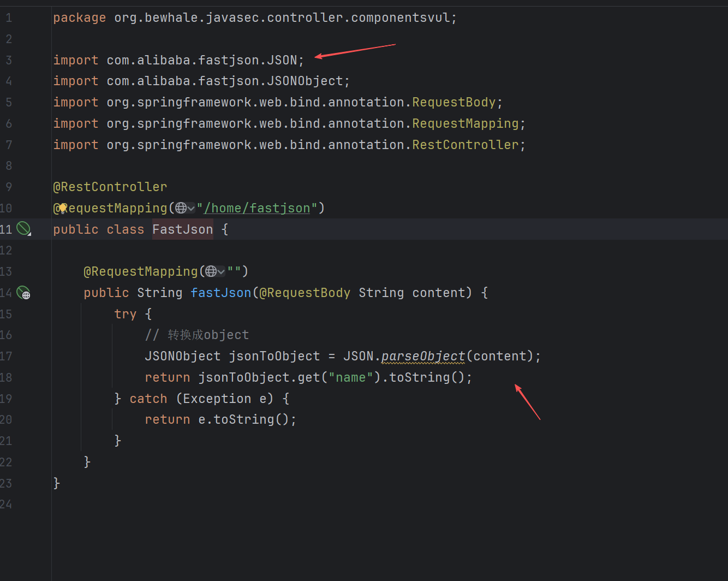Viewport: 728px width, 581px height.
Task: Open the /home/fastjson URL link
Action: (x=257, y=208)
